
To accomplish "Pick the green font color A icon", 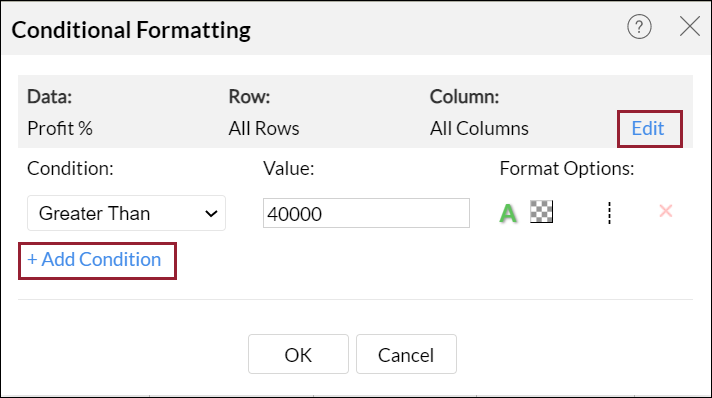I will [508, 213].
